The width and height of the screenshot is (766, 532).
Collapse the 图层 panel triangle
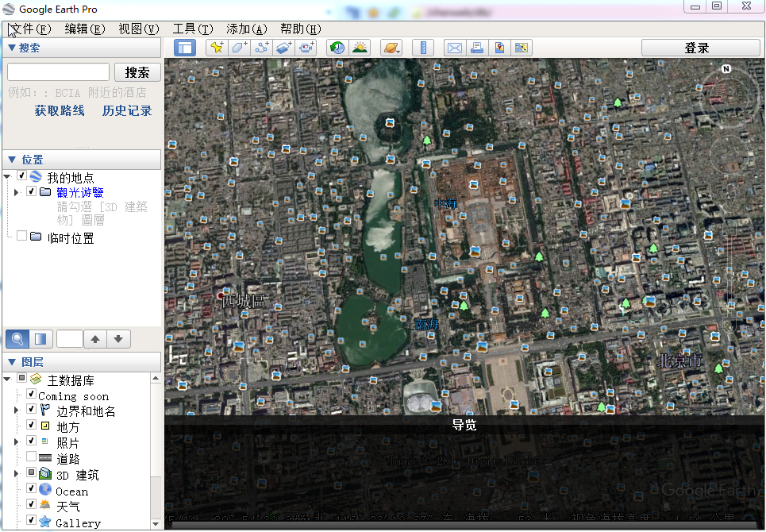(12, 361)
